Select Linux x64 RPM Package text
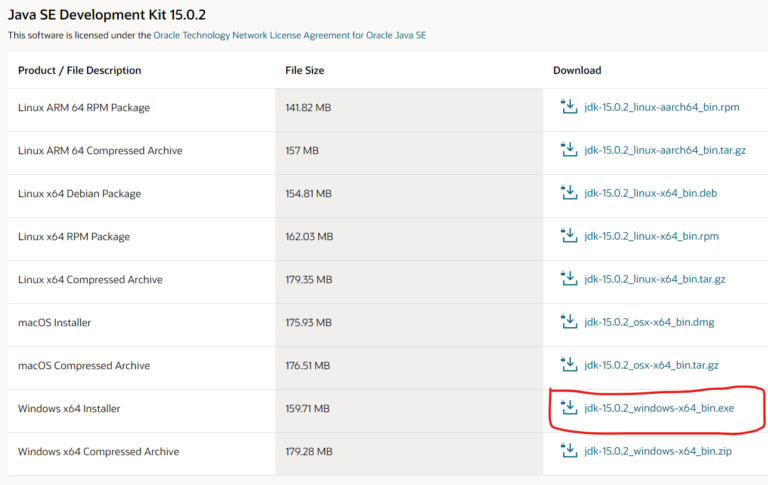768x485 pixels. point(74,237)
